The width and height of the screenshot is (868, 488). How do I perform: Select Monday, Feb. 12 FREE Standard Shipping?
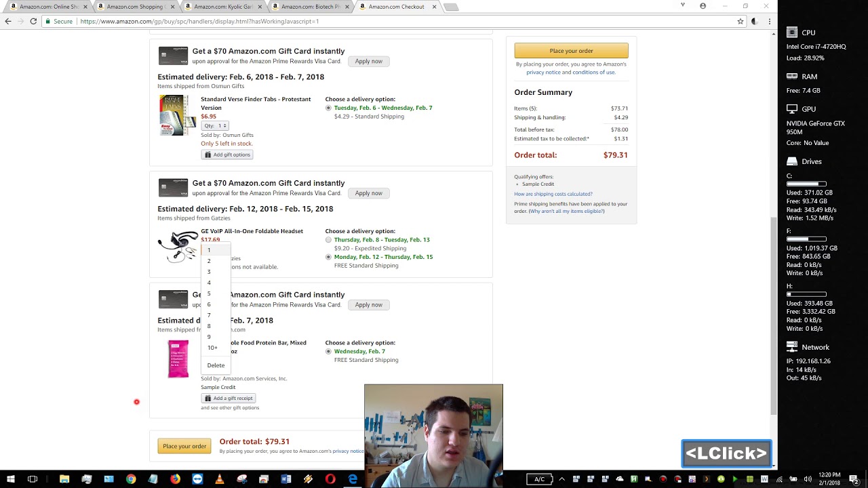tap(328, 257)
